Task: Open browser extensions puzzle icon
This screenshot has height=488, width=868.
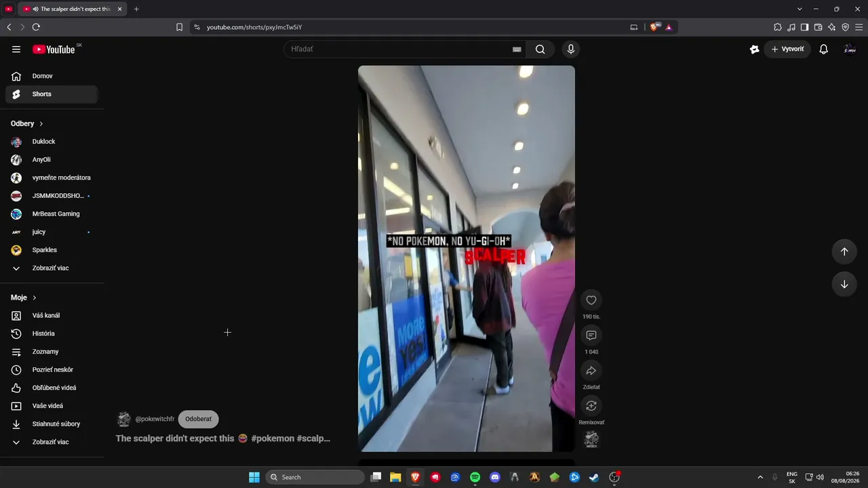Action: click(x=778, y=27)
